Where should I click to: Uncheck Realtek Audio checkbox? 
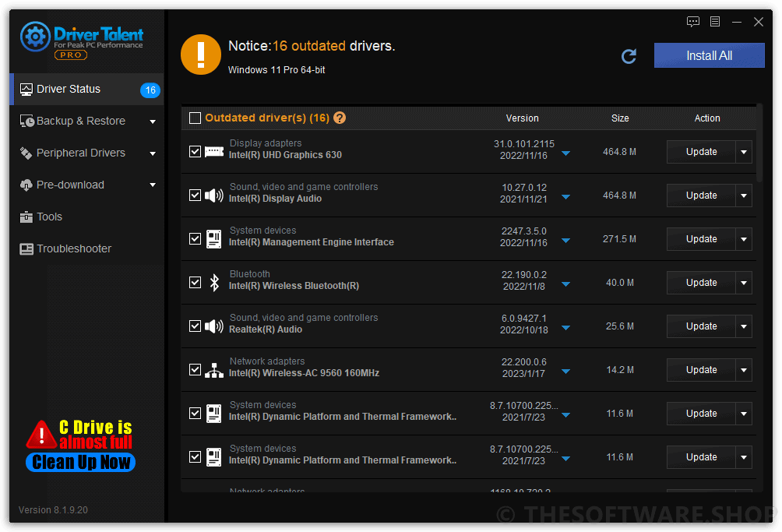195,326
